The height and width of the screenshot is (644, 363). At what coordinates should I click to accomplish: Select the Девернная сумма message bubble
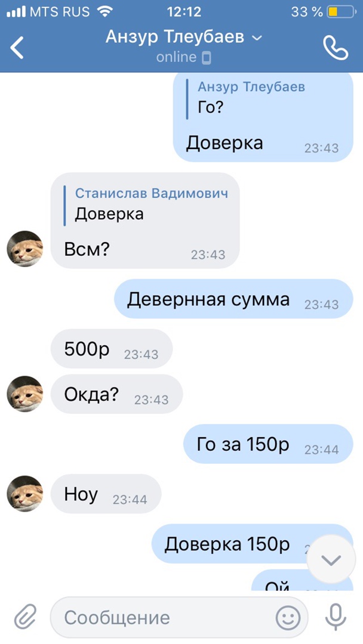(233, 299)
